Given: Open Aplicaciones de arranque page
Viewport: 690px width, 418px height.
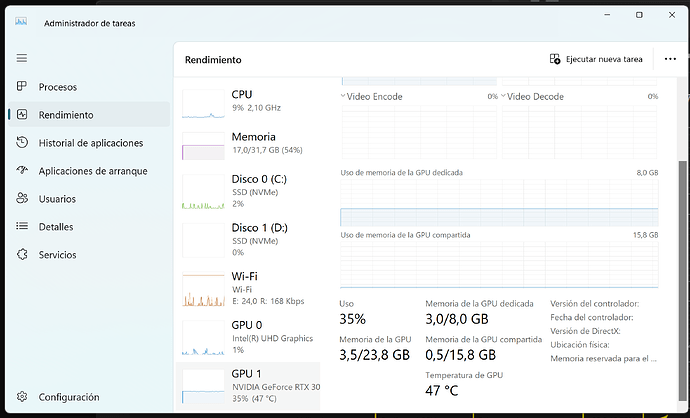Looking at the screenshot, I should click(x=89, y=171).
